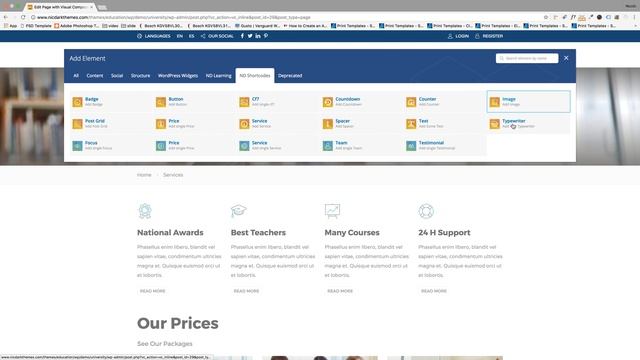
Task: Add the Badge element
Action: coord(110,102)
